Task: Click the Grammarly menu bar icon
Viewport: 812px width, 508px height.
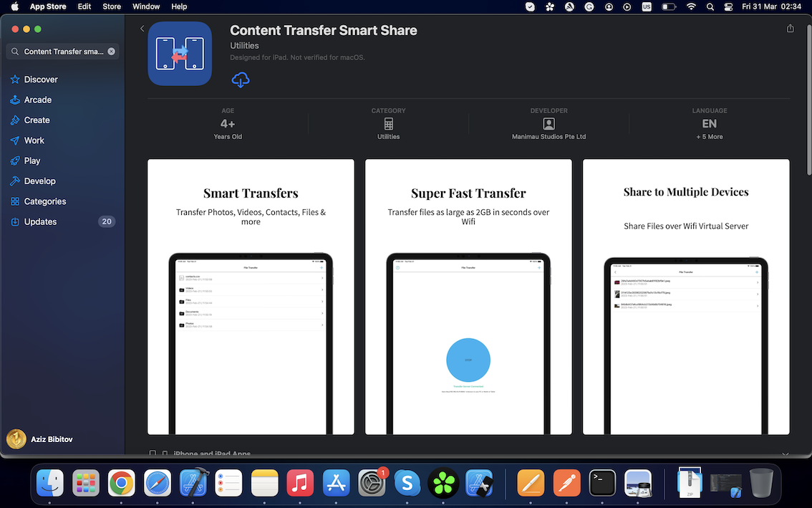Action: click(x=589, y=6)
